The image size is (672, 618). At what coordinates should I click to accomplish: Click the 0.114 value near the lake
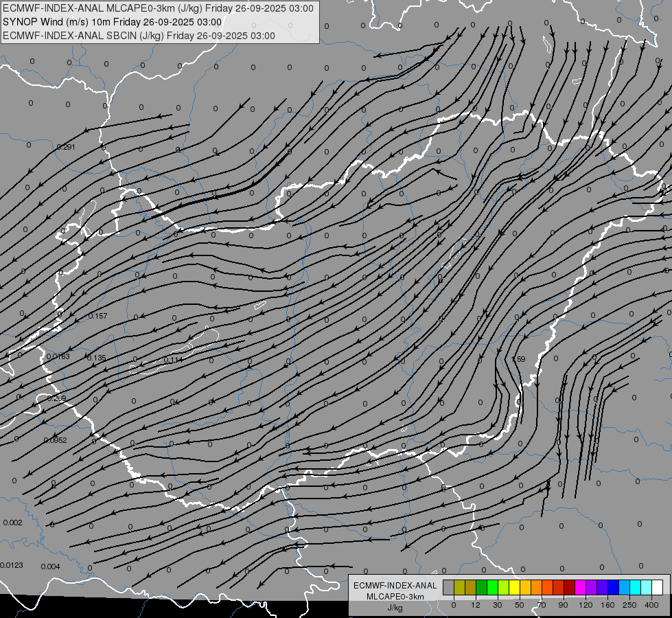click(173, 360)
